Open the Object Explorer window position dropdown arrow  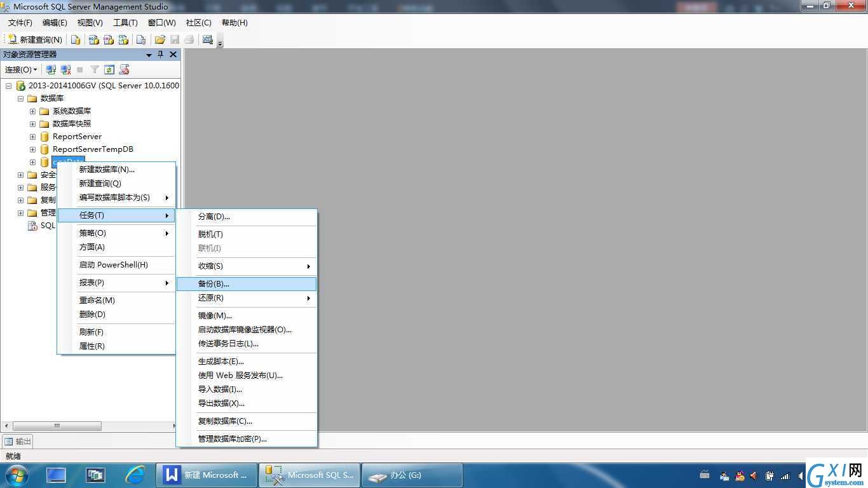pyautogui.click(x=149, y=55)
